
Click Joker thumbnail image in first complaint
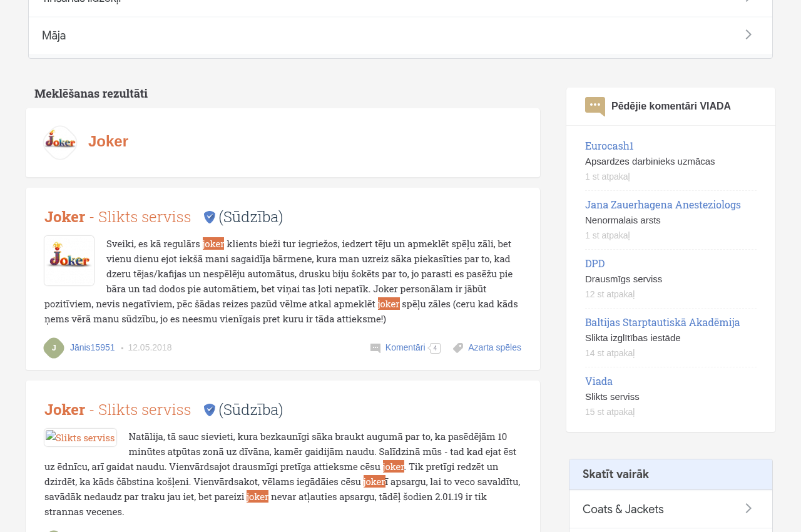(x=69, y=260)
